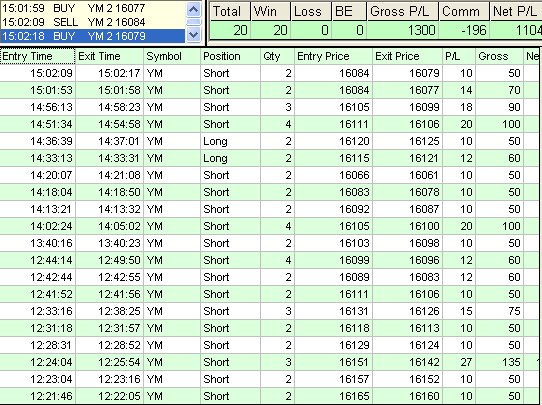The height and width of the screenshot is (405, 542).
Task: Click entry time 12:31:18 cell
Action: point(38,328)
